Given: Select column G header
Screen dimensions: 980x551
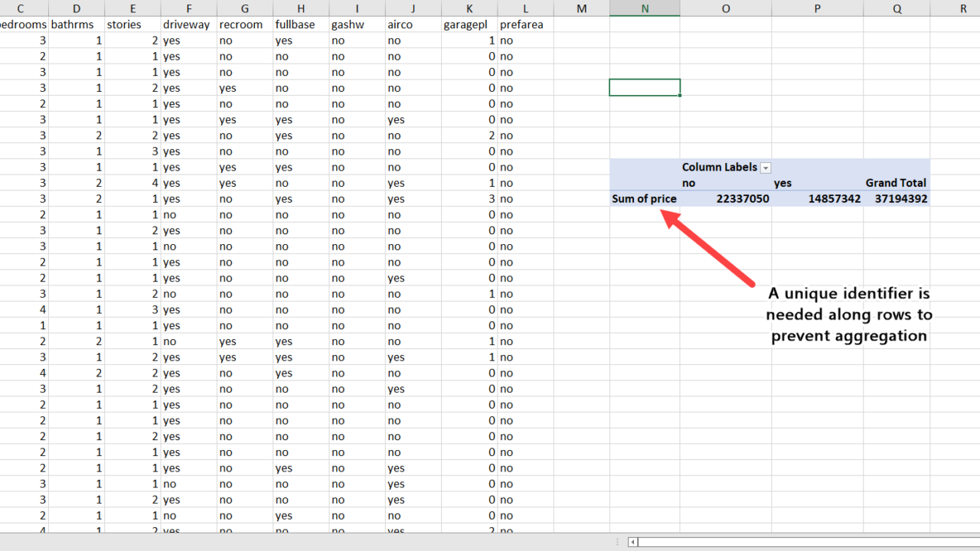Looking at the screenshot, I should tap(244, 8).
